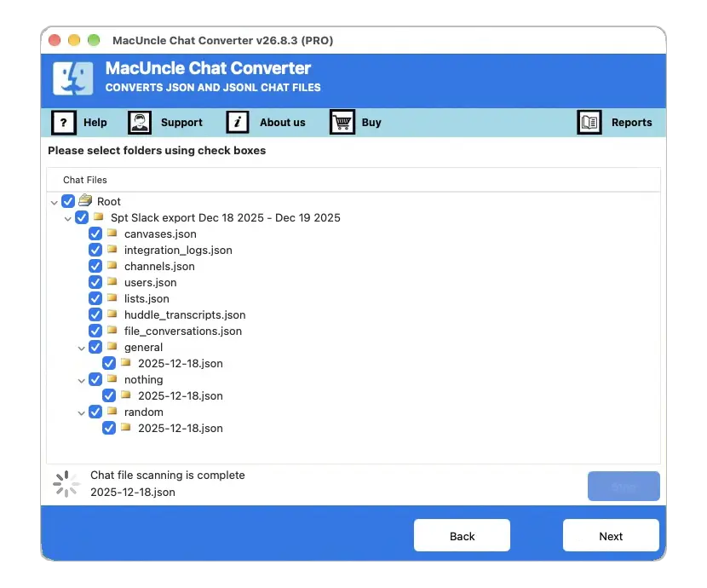Select the huddle_transcripts.json row text
Image resolution: width=707 pixels, height=588 pixels.
(185, 314)
